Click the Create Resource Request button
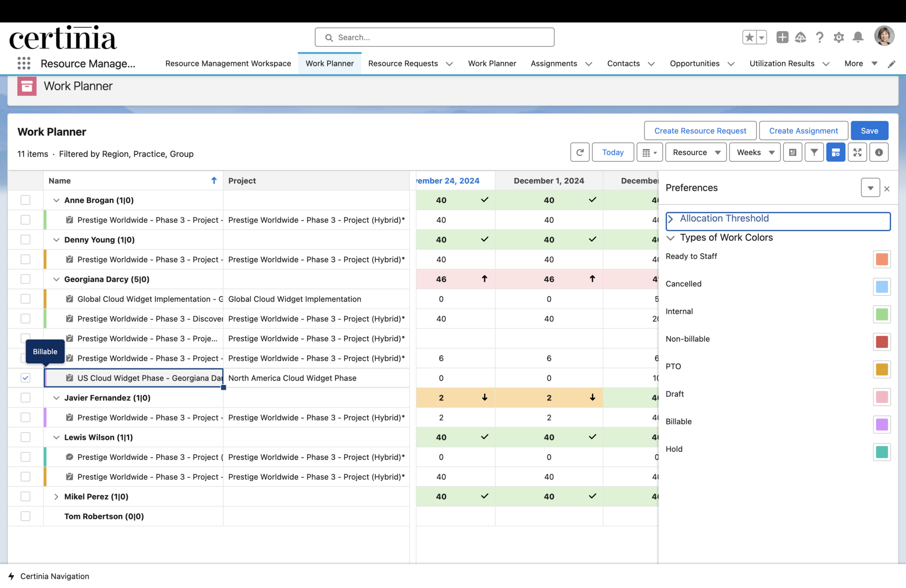The image size is (906, 588). (699, 130)
